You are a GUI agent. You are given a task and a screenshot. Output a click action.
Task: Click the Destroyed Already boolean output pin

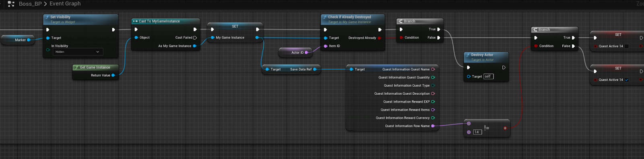point(380,38)
